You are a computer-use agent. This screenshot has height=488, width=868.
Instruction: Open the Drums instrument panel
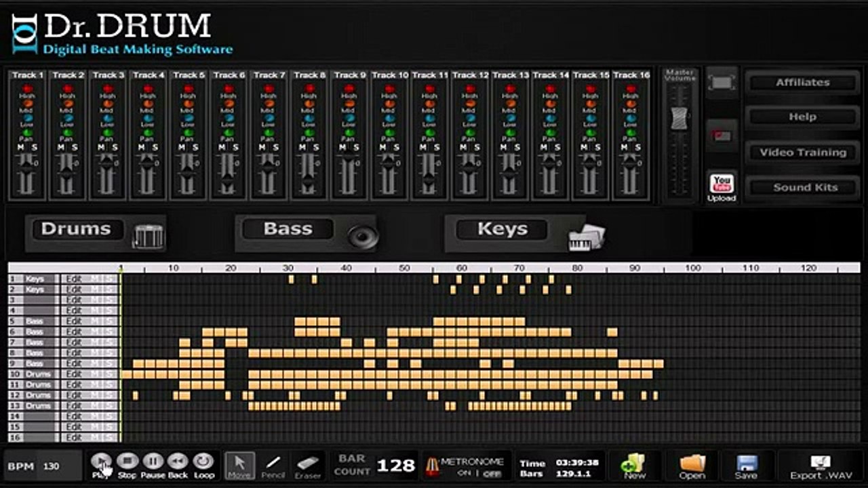(76, 229)
